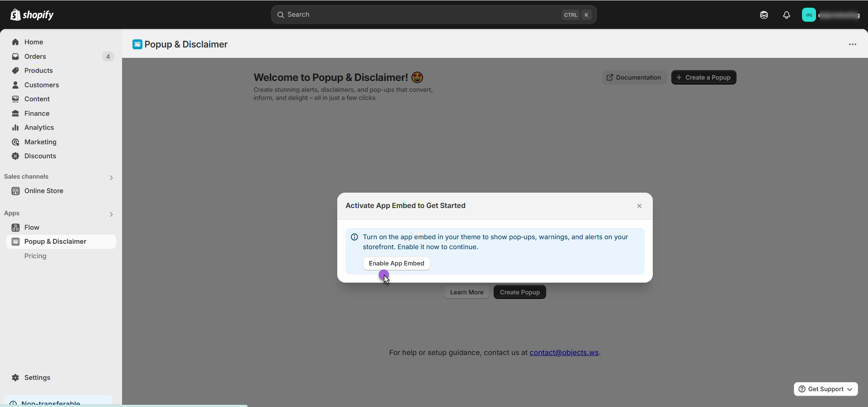Click 'Welcome to Popup & Disclaimer!' heading
The width and height of the screenshot is (868, 407).
(x=331, y=77)
